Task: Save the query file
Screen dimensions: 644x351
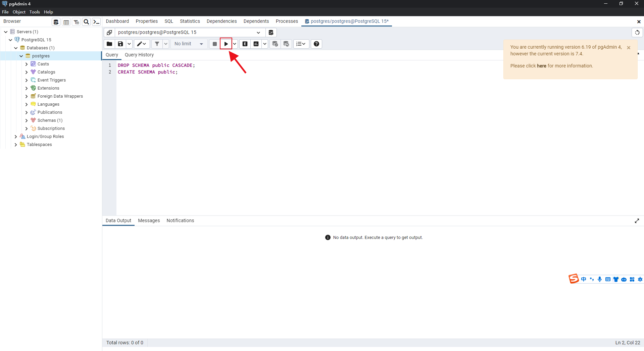Action: [x=120, y=44]
